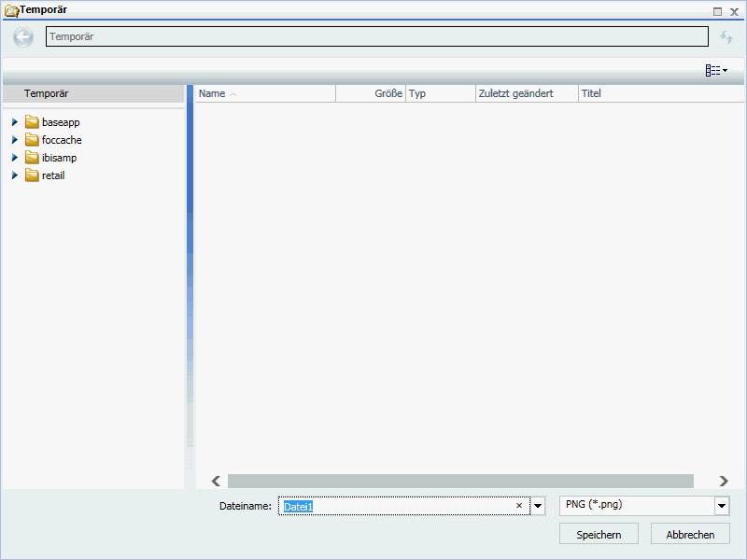The height and width of the screenshot is (560, 747).
Task: Open the PNG file type dropdown
Action: tap(722, 506)
